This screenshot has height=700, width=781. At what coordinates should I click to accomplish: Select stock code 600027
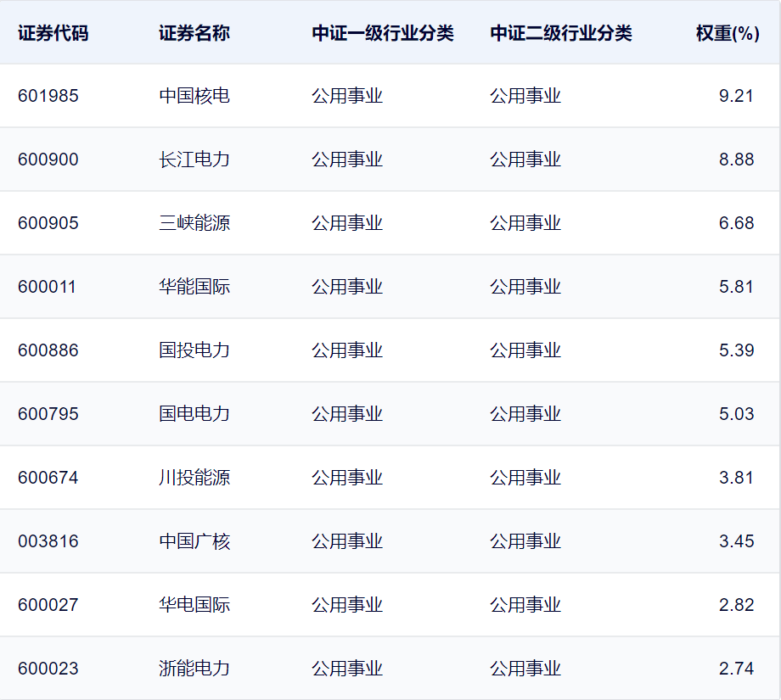coord(48,604)
